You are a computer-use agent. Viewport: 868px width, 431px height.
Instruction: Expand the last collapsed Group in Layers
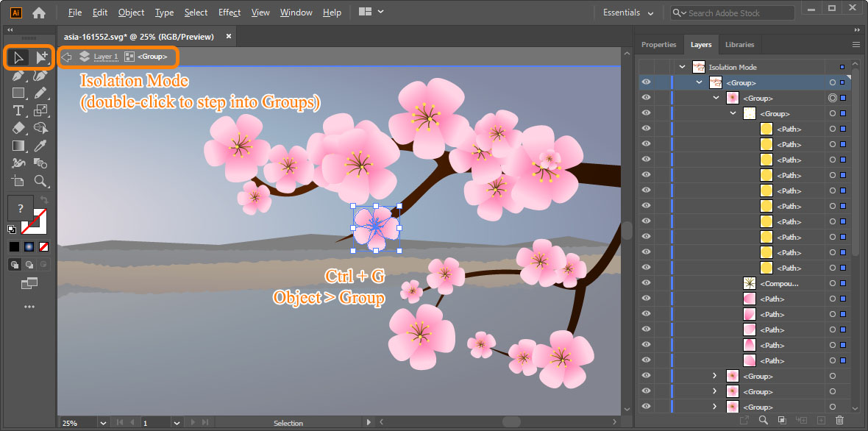point(714,407)
